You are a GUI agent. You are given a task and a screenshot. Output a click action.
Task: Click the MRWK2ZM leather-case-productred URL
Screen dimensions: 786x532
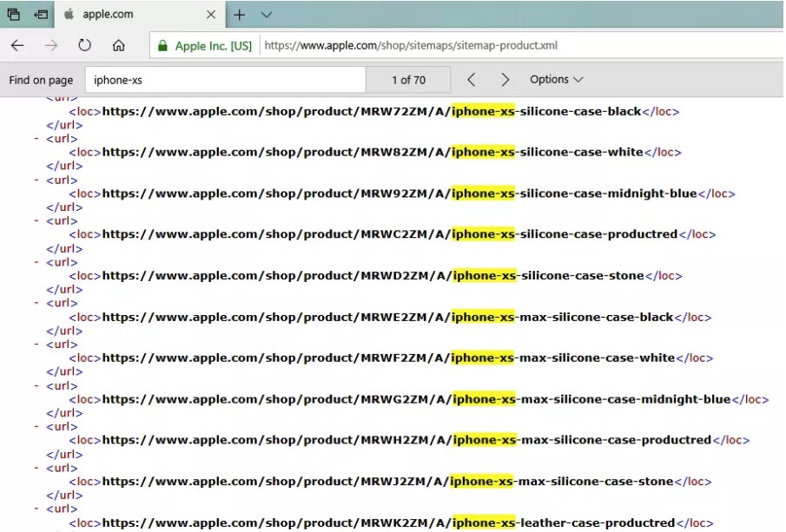388,523
